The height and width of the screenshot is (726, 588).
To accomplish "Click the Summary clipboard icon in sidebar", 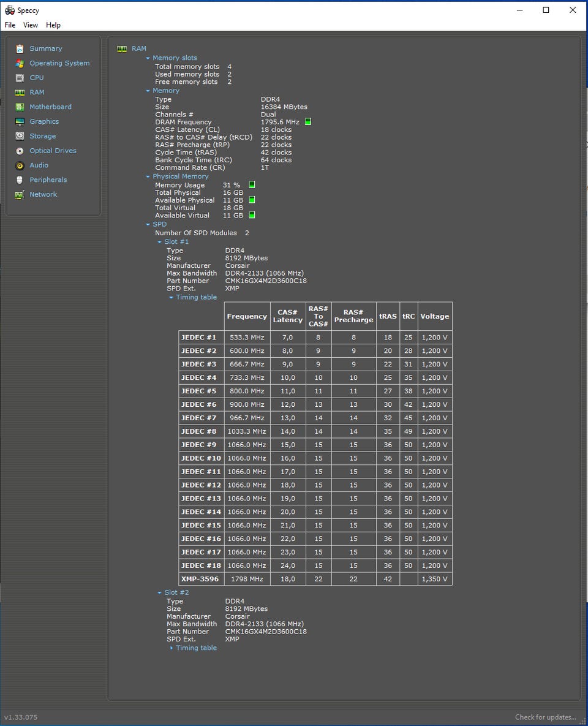I will 20,48.
